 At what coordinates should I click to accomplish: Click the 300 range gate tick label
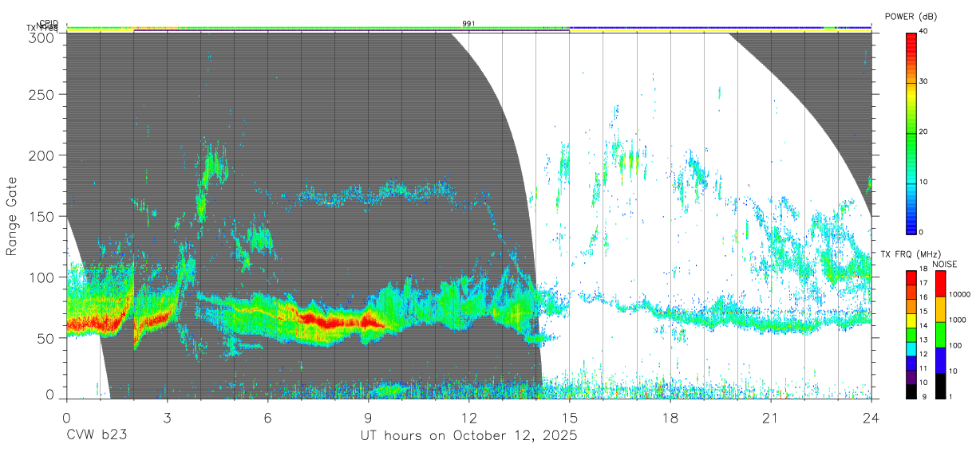(42, 37)
